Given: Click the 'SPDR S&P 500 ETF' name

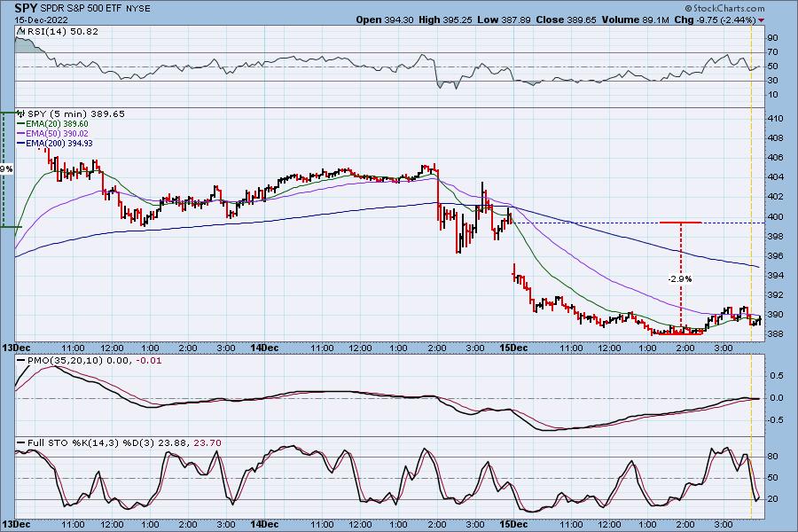Looking at the screenshot, I should (x=81, y=9).
